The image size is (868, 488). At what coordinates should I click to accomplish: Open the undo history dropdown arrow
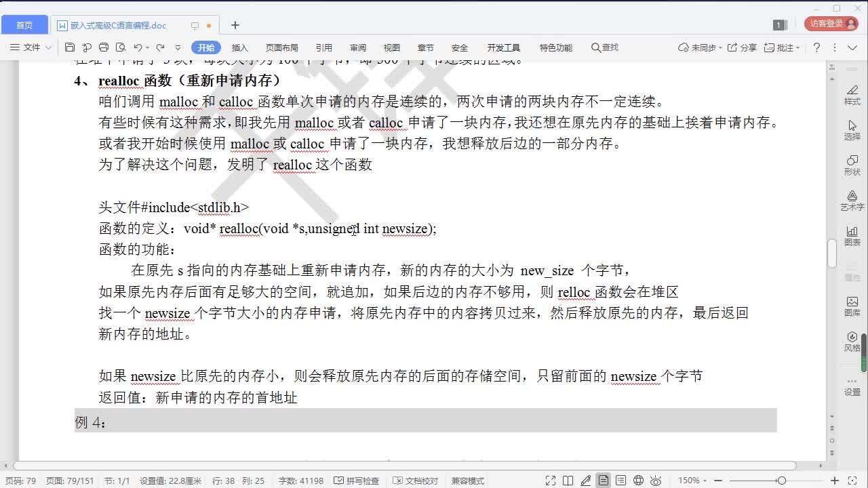coord(148,47)
